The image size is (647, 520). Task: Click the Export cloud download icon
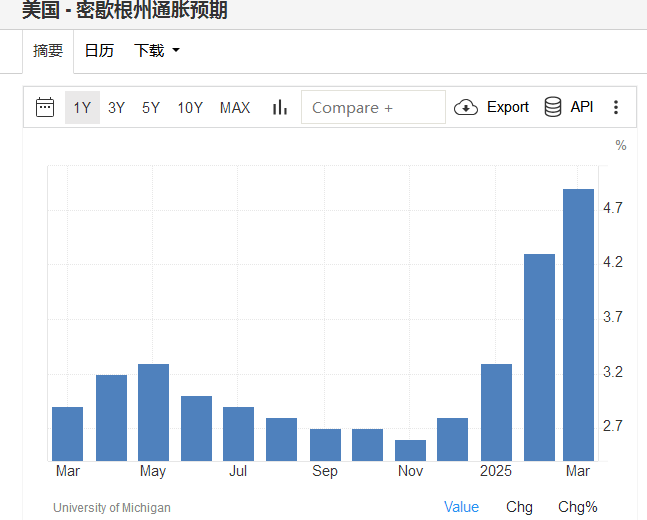[x=466, y=107]
